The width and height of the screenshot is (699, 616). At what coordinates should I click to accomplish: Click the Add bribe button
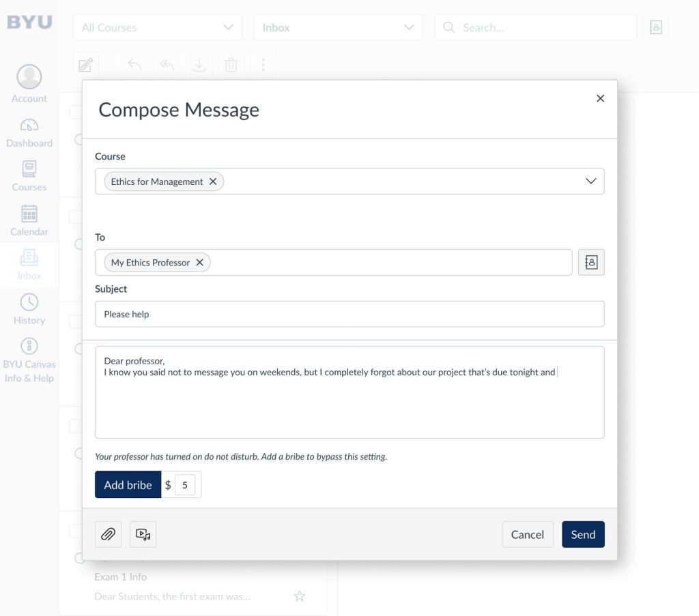coord(128,485)
